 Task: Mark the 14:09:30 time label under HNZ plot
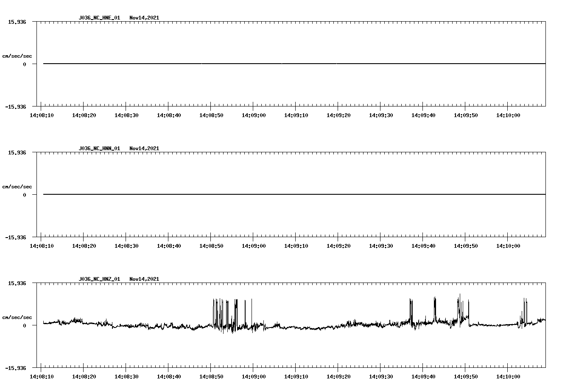tap(381, 377)
